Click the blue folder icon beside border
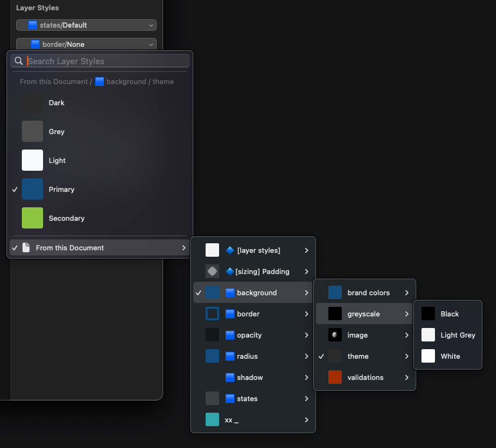The width and height of the screenshot is (496, 448). 230,314
